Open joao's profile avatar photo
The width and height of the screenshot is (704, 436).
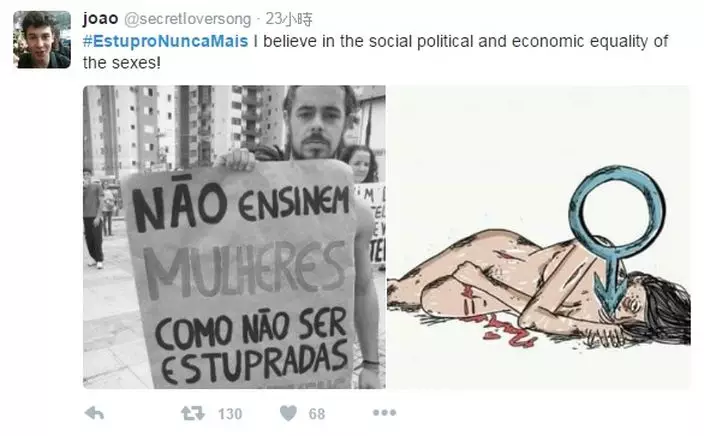point(42,40)
